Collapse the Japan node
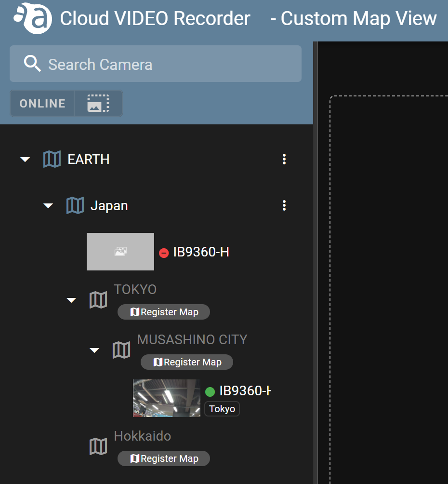The height and width of the screenshot is (484, 448). point(48,205)
